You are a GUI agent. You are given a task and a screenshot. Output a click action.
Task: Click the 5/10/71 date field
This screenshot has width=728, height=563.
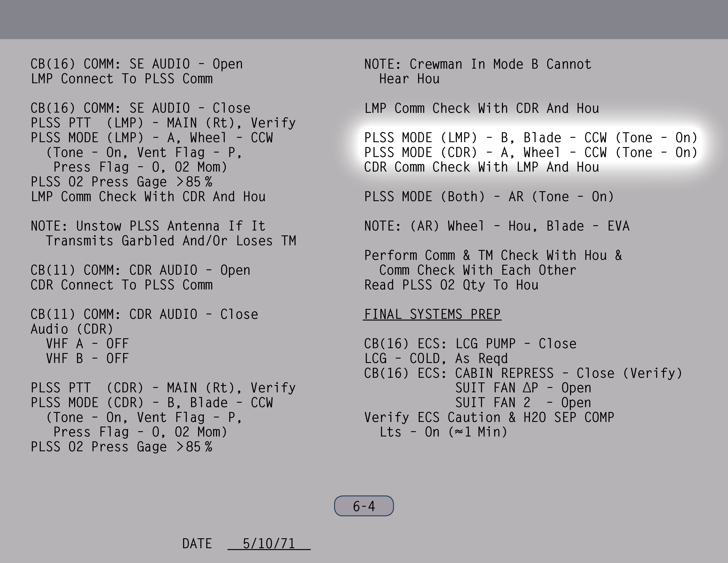269,544
